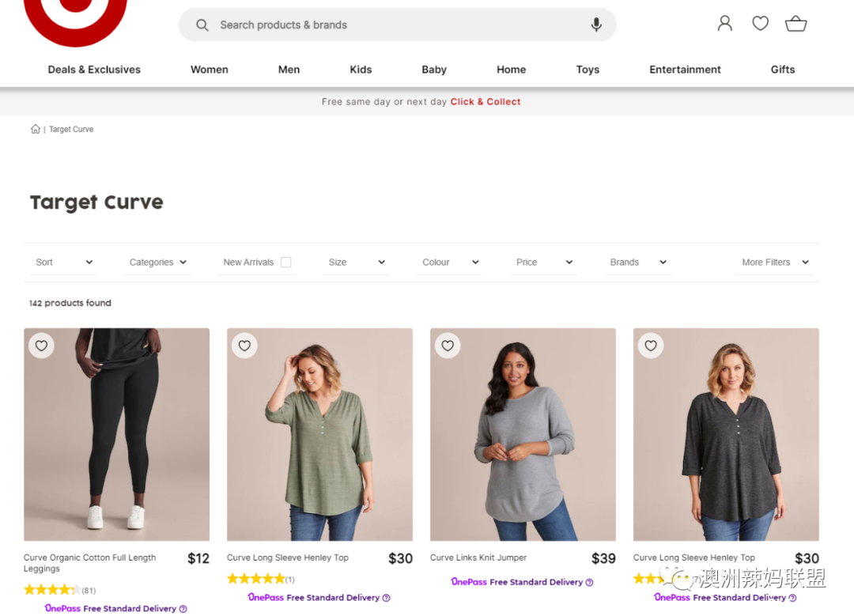Go to home via breadcrumb house icon
854x616 pixels.
pos(36,129)
